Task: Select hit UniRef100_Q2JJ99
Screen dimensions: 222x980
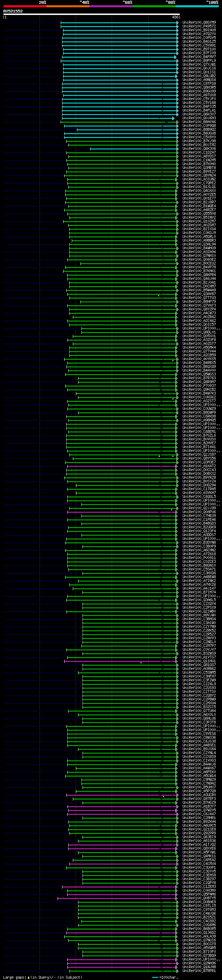Action: (199, 508)
